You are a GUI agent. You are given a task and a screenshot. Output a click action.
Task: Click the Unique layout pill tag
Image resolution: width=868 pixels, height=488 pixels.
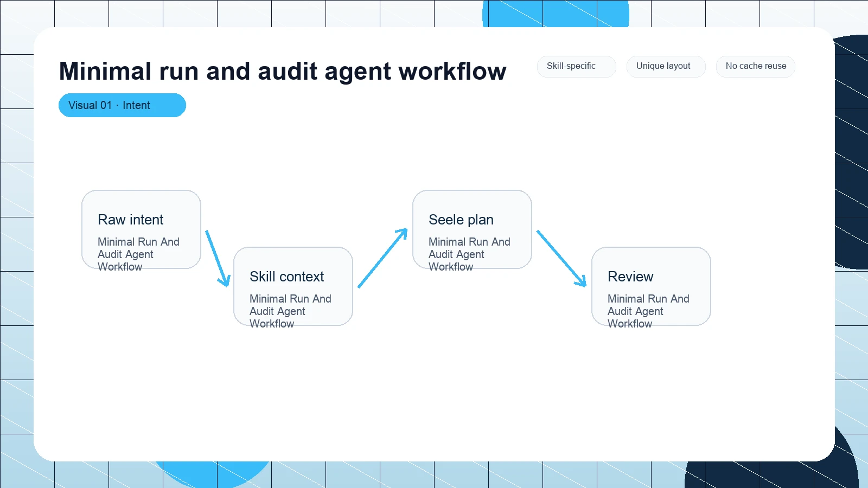click(666, 66)
